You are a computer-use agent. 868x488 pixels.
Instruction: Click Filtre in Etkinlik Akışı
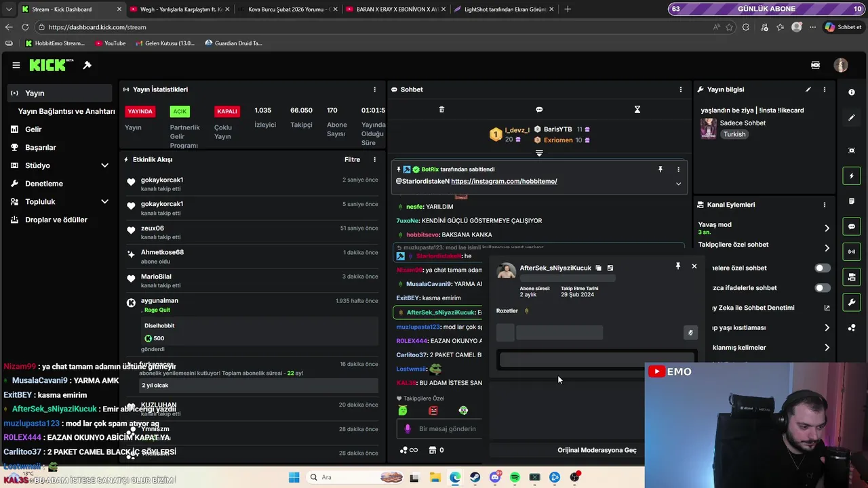pos(352,160)
